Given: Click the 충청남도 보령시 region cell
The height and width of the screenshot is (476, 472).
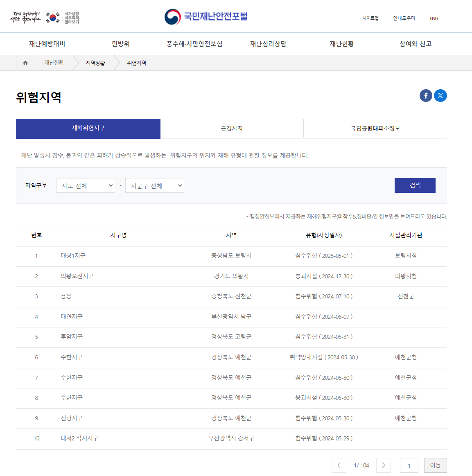Looking at the screenshot, I should [x=231, y=256].
